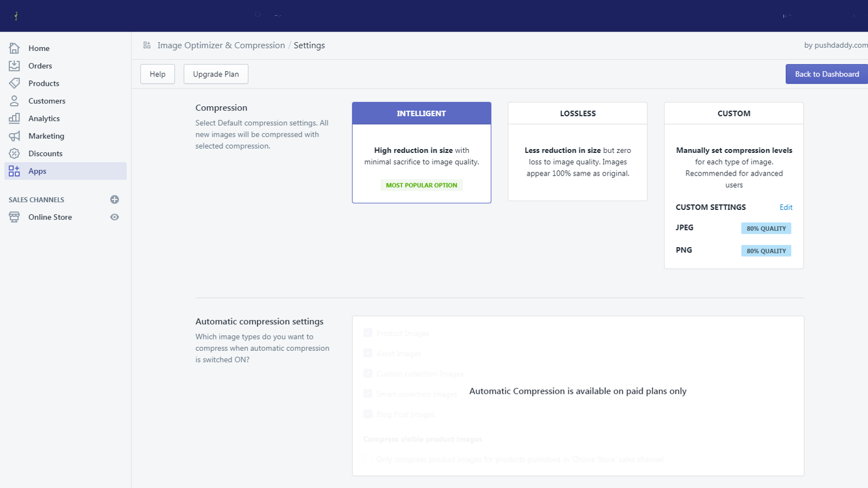868x488 pixels.
Task: Click the Analytics bar chart icon
Action: (x=14, y=118)
